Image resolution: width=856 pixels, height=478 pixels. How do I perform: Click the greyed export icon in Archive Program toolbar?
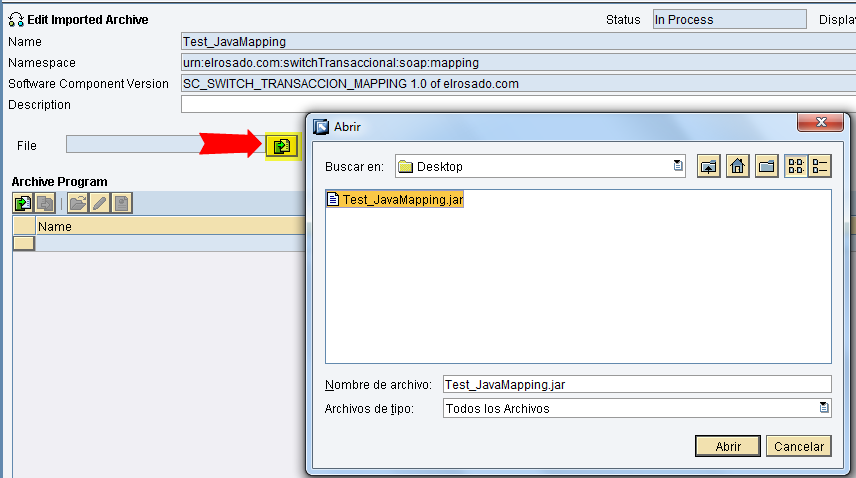coord(45,204)
